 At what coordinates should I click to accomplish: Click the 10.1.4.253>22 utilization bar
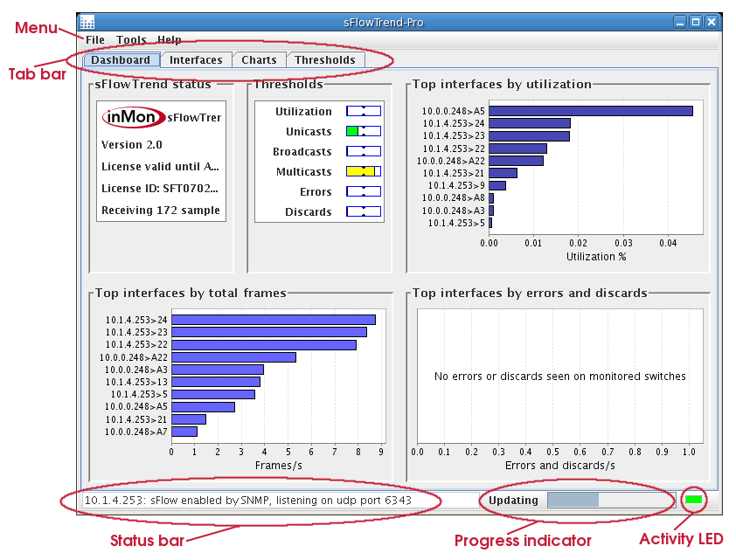click(517, 149)
